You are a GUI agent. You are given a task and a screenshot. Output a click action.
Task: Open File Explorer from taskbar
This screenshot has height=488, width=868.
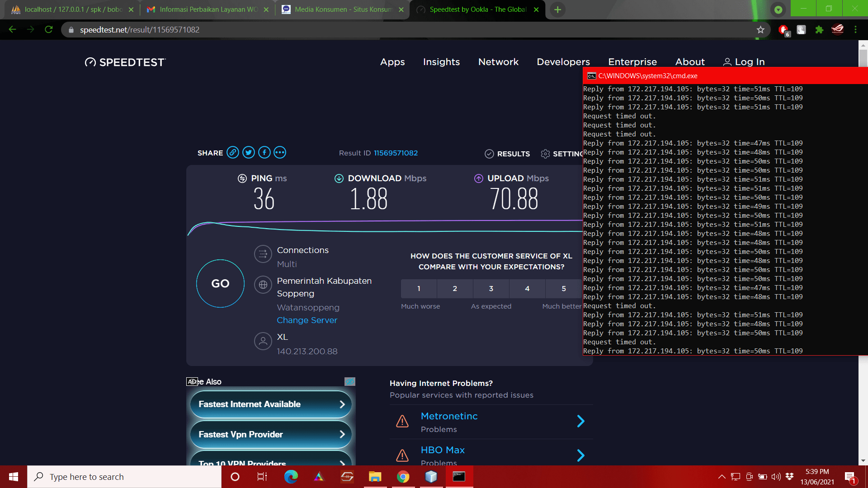pyautogui.click(x=375, y=477)
